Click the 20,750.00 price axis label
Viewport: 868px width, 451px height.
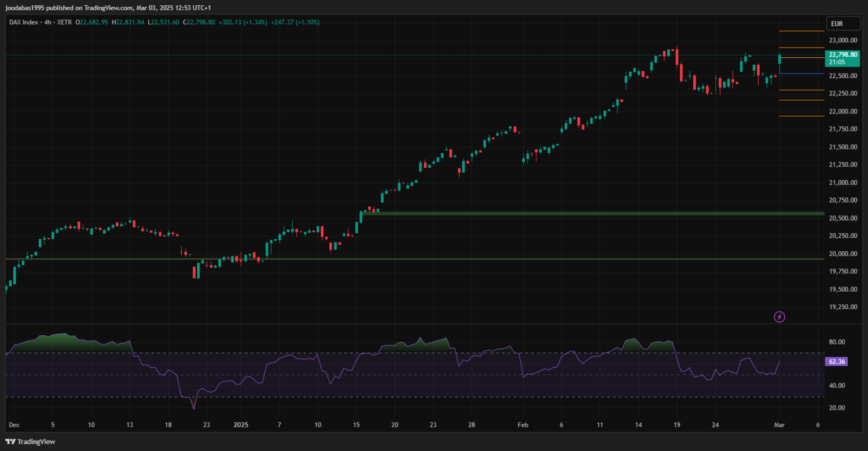pos(843,200)
